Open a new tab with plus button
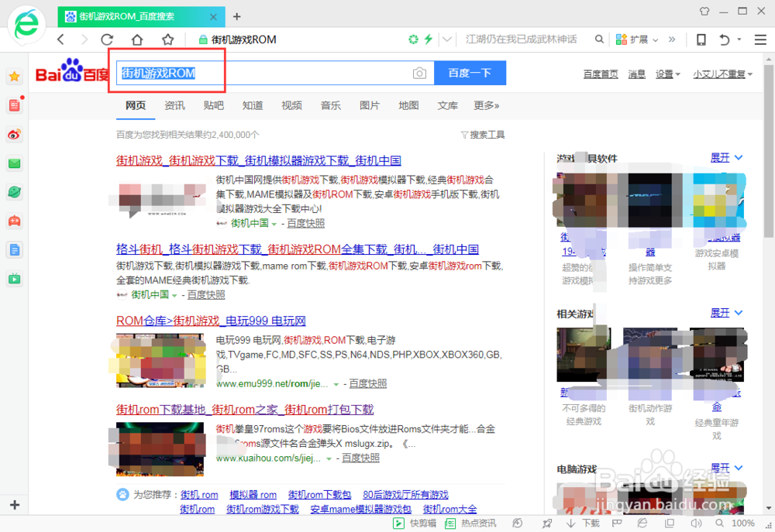775x532 pixels. click(236, 17)
